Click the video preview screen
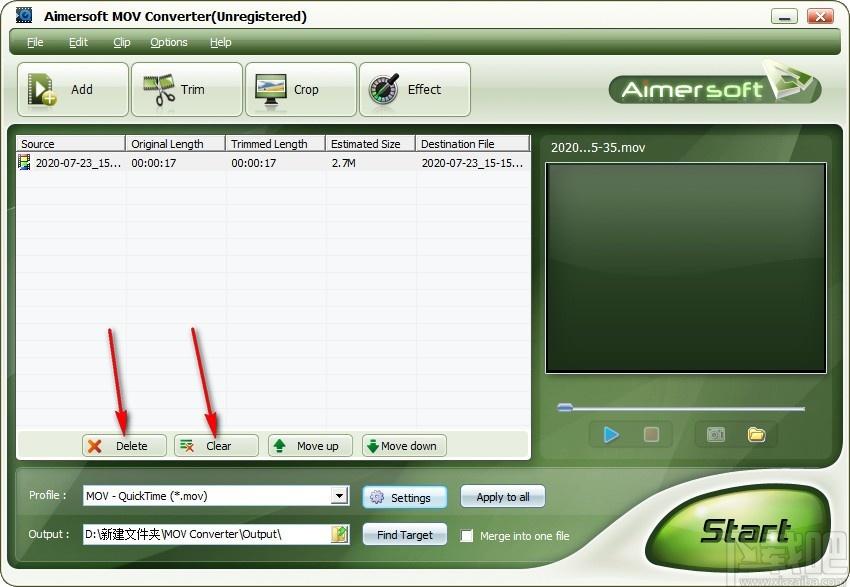 pos(686,268)
